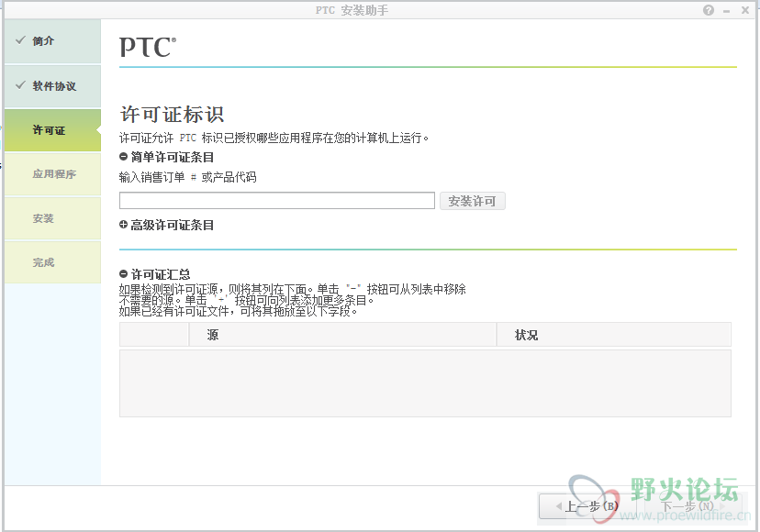Click the 许可证标识 heading text

click(172, 115)
